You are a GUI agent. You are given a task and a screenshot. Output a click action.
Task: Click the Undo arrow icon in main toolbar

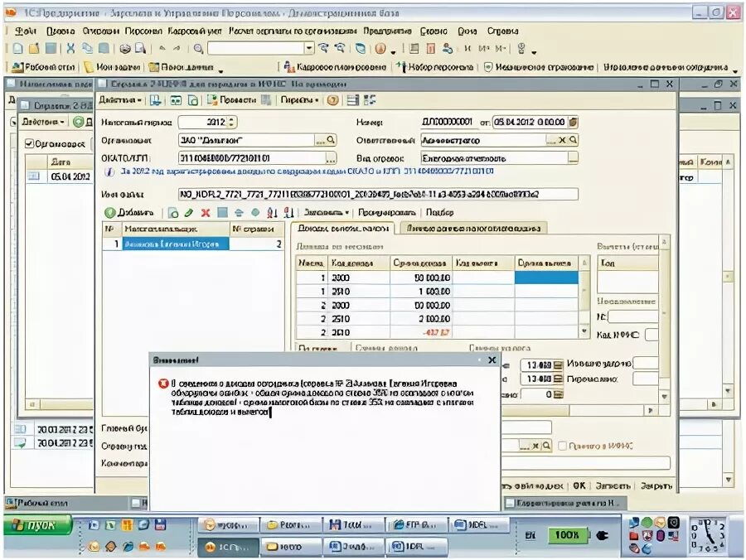[x=162, y=48]
